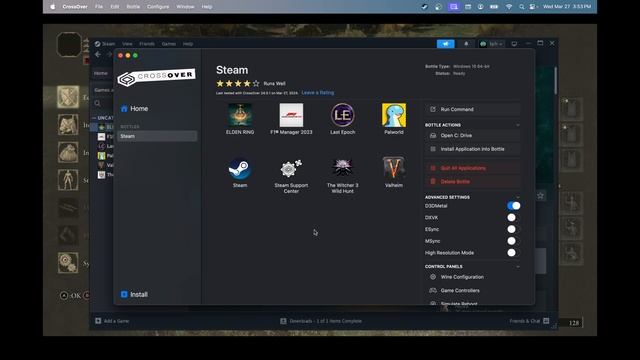Image resolution: width=640 pixels, height=360 pixels.
Task: Click the Steam library search magnifier icon
Action: (98, 103)
